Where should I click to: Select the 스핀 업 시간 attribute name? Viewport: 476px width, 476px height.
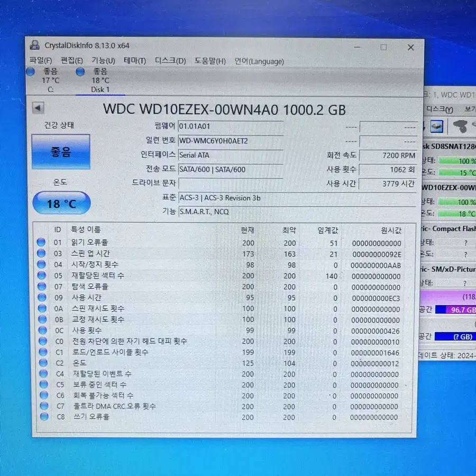tap(90, 253)
